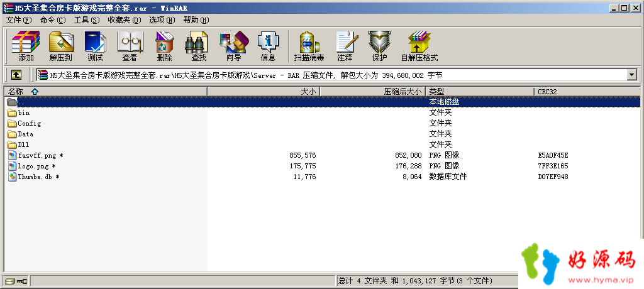The width and height of the screenshot is (644, 289).
Task: Click the Dll folder icon
Action: [12, 144]
